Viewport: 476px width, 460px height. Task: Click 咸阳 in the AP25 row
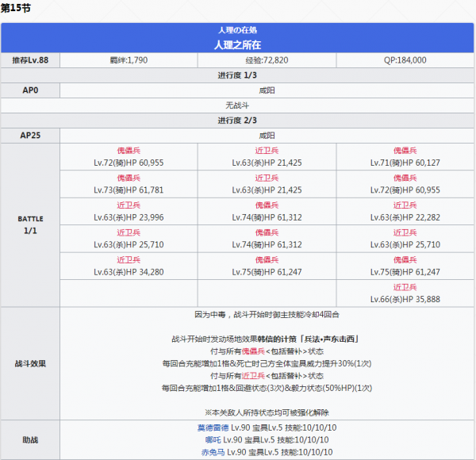[x=267, y=136]
